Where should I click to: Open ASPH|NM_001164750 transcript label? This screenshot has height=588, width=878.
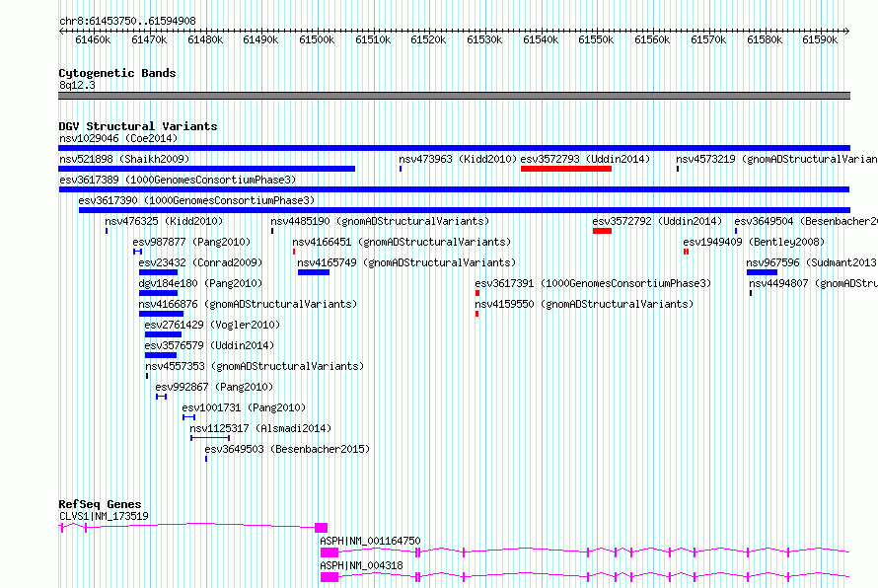click(370, 541)
